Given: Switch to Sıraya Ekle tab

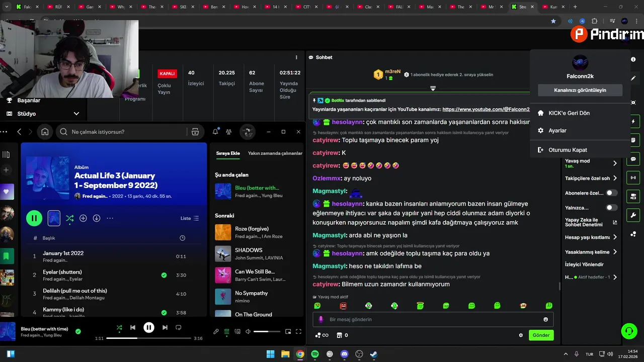Looking at the screenshot, I should click(x=228, y=153).
